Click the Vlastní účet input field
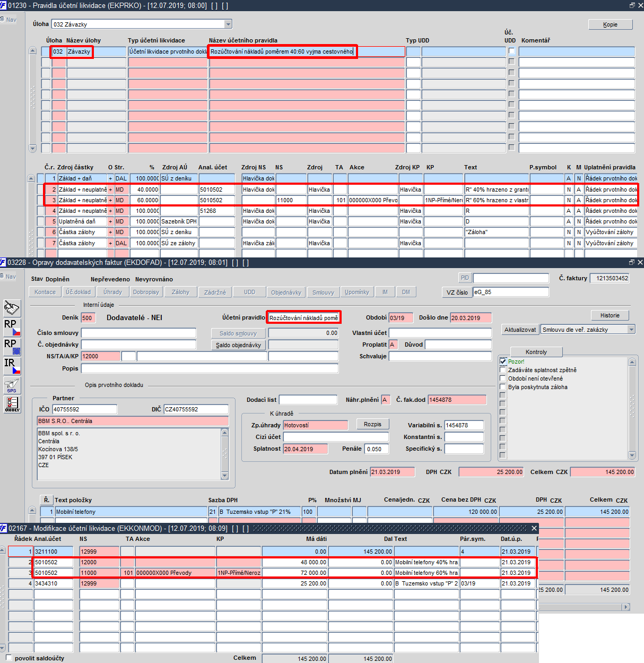Viewport: 644px width, 663px height. pyautogui.click(x=440, y=333)
